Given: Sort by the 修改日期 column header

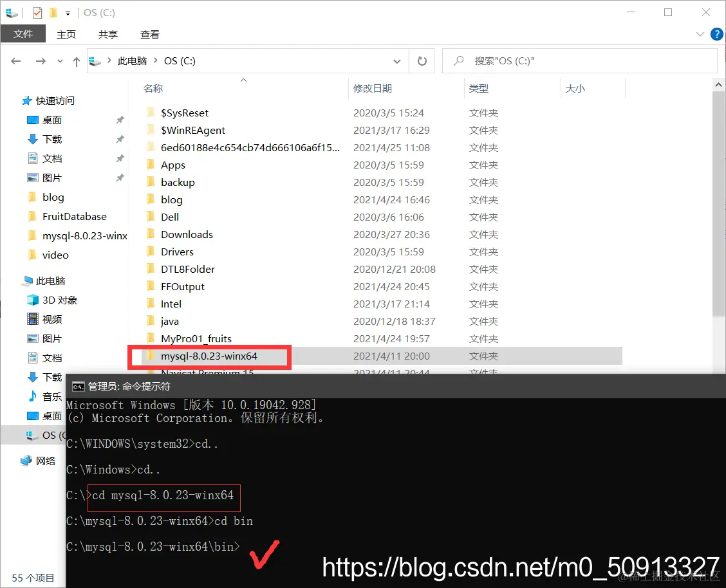Looking at the screenshot, I should coord(372,88).
